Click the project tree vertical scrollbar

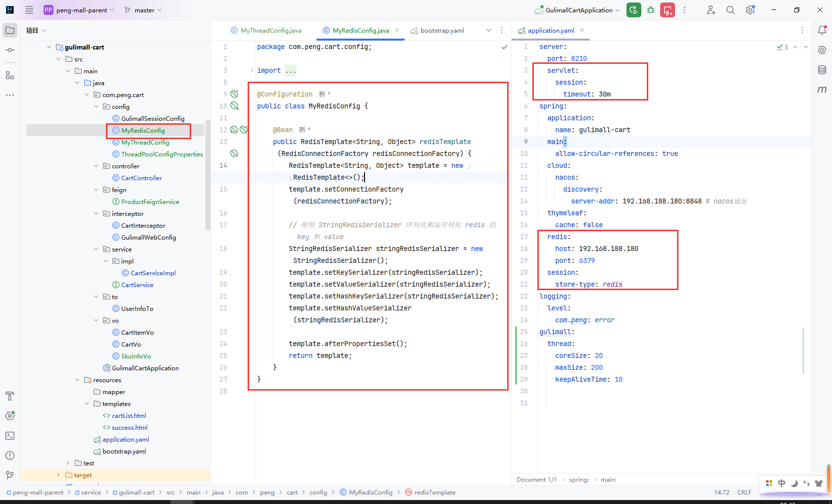pos(208,175)
